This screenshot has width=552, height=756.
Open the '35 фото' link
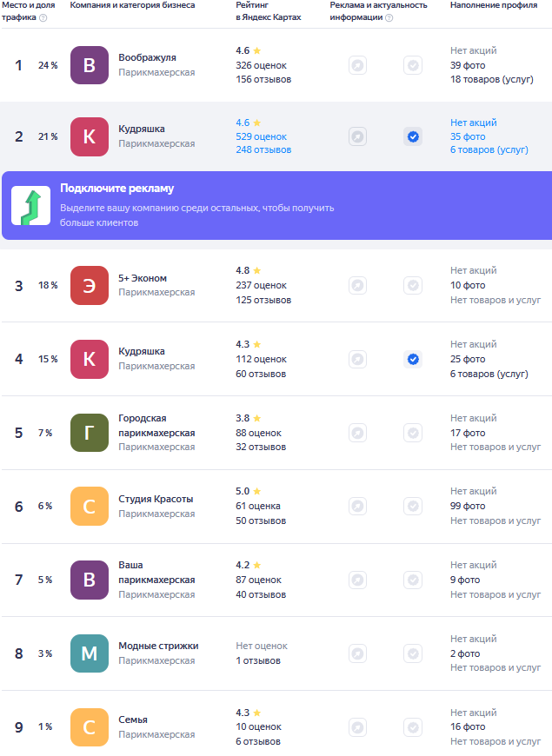coord(468,136)
